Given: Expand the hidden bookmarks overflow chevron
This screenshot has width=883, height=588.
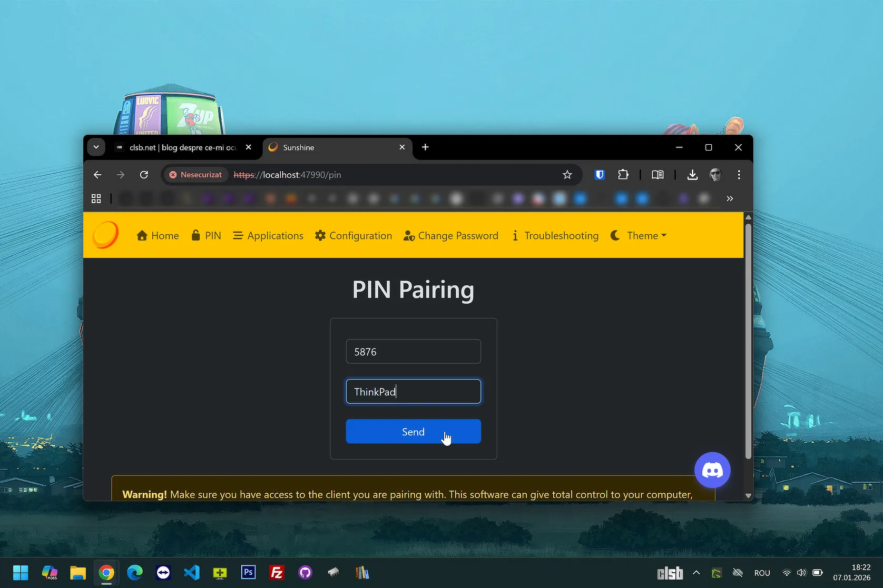Looking at the screenshot, I should pyautogui.click(x=730, y=198).
